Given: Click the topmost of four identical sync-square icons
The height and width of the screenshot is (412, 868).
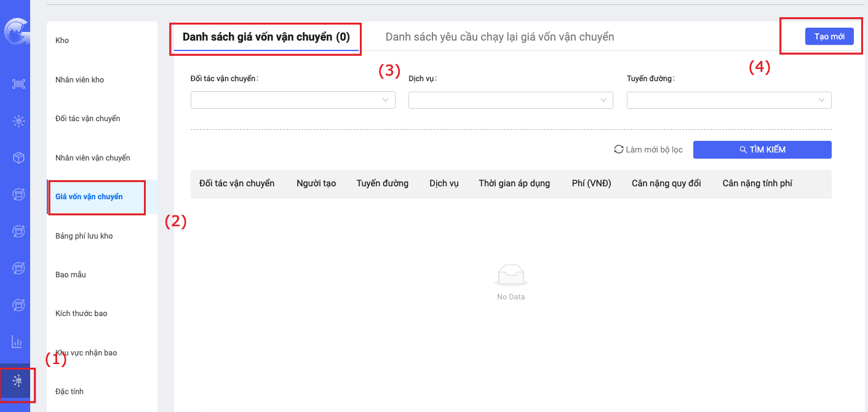Looking at the screenshot, I should pyautogui.click(x=18, y=195).
